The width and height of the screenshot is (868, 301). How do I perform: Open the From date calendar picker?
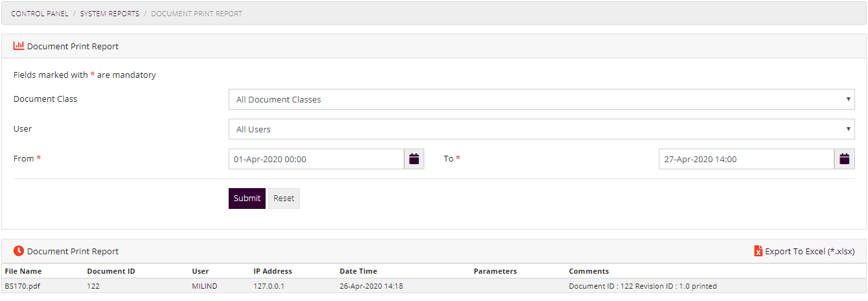coord(414,159)
